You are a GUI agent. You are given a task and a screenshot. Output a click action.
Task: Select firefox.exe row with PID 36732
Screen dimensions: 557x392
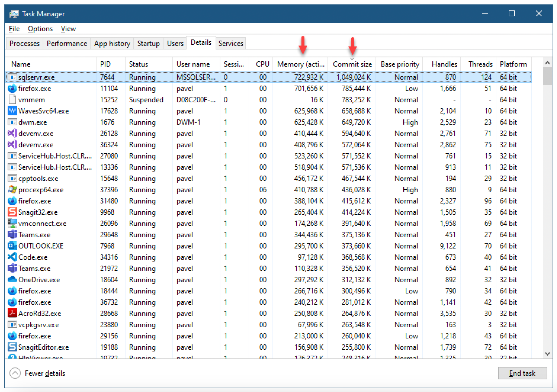268,302
